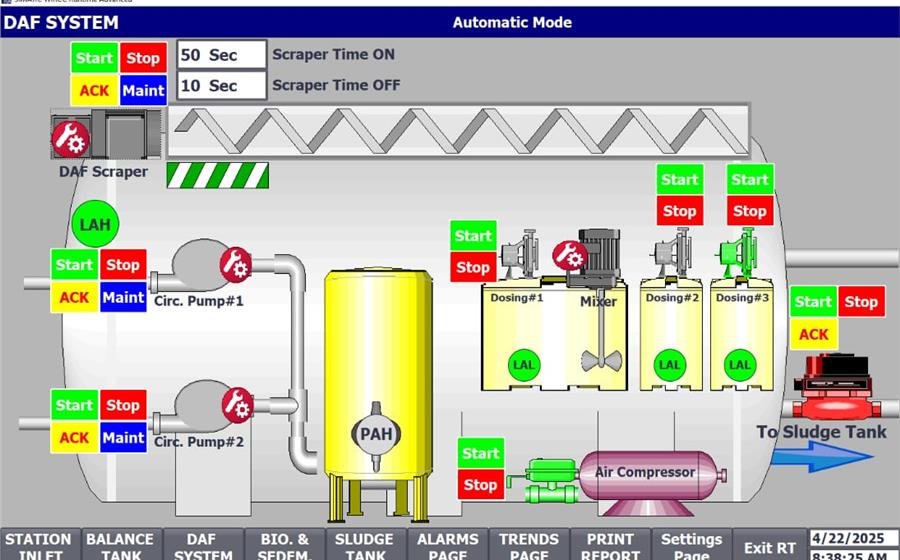
Task: Stop the DAF Scraper
Action: click(x=143, y=58)
